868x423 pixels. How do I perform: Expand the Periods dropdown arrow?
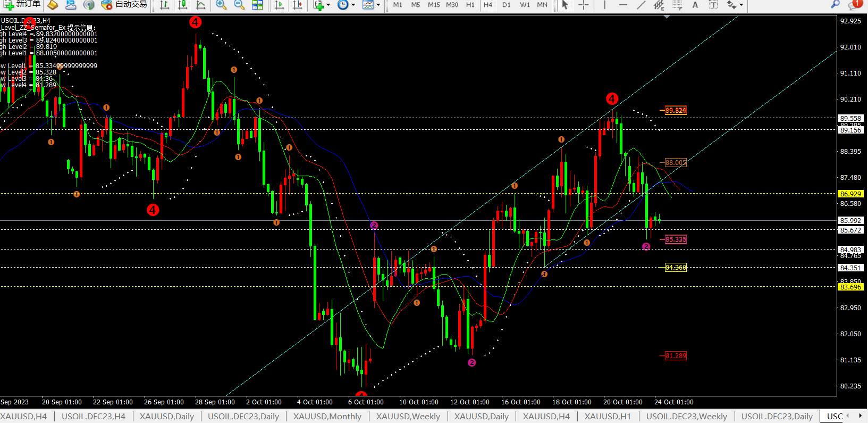pos(353,5)
